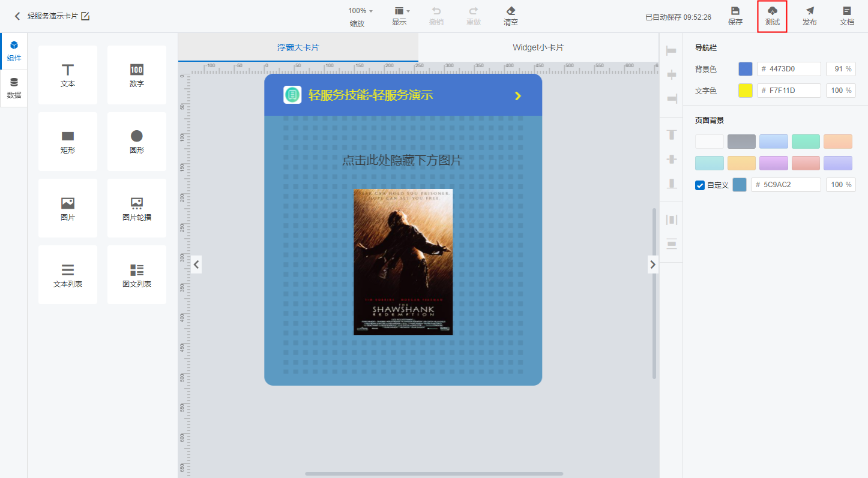Save the card with 保存

point(735,16)
